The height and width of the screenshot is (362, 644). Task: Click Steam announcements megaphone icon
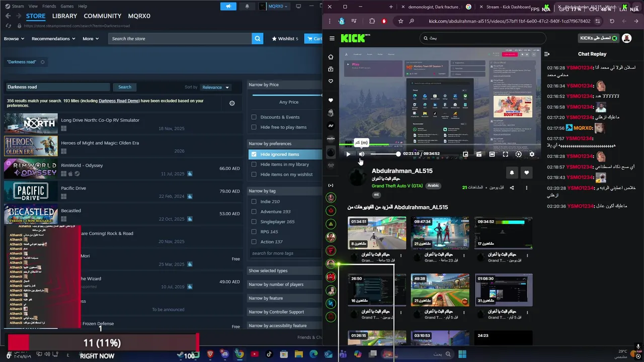pyautogui.click(x=228, y=6)
